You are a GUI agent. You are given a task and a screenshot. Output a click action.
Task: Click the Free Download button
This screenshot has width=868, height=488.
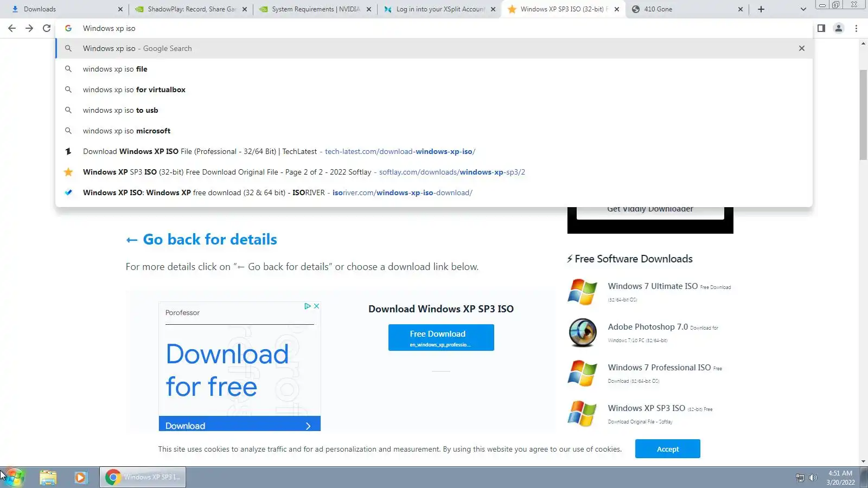tap(441, 337)
